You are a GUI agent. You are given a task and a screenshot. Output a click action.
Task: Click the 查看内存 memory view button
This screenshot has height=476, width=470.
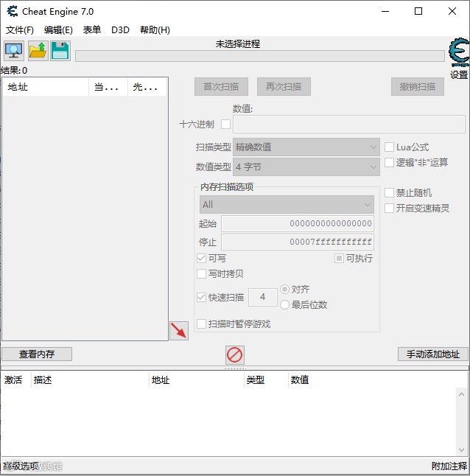pyautogui.click(x=37, y=354)
